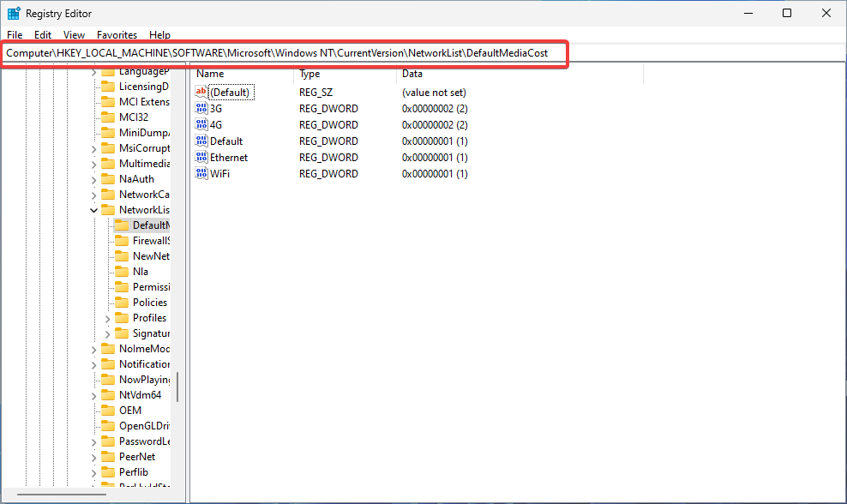Click the folder icon for NaAuth key

pos(109,179)
